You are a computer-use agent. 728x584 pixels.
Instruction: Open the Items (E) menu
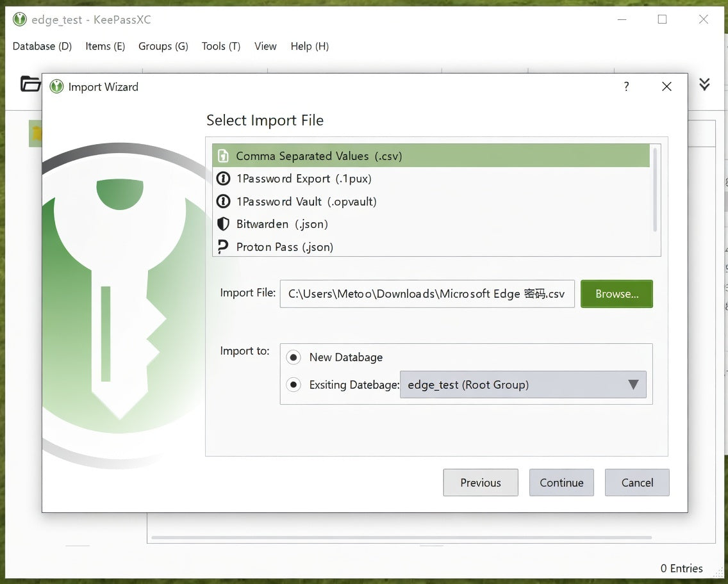click(x=105, y=46)
